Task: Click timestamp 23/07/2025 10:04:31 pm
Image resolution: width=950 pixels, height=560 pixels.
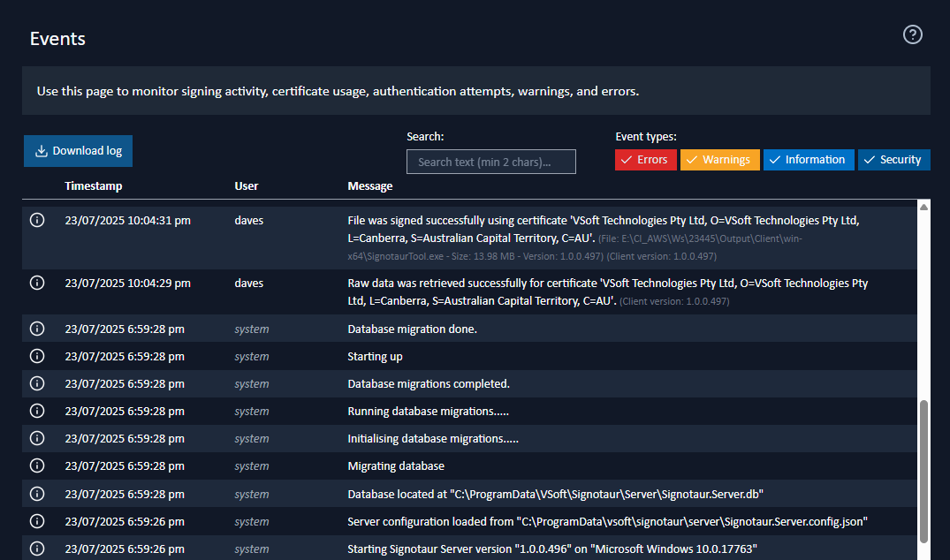Action: tap(127, 220)
